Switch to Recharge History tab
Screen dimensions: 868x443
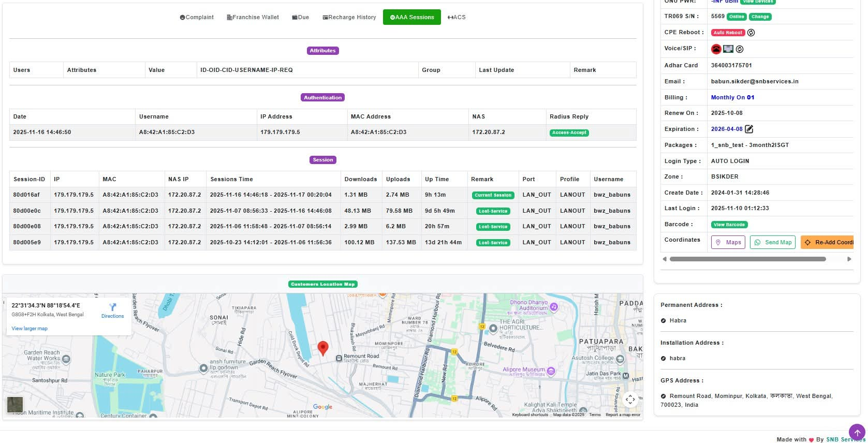pyautogui.click(x=349, y=17)
